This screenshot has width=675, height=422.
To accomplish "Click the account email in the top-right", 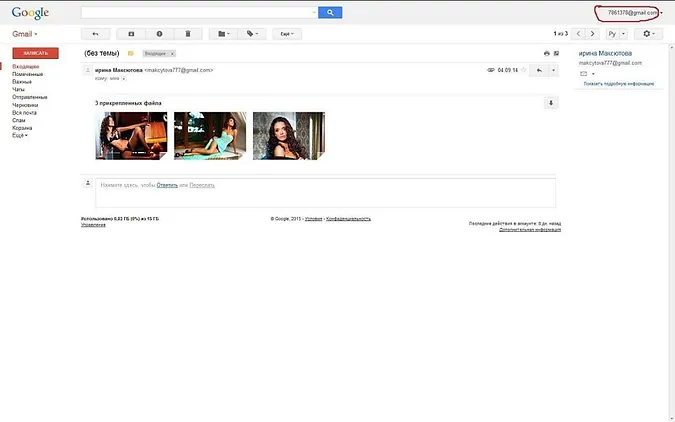I will (632, 13).
